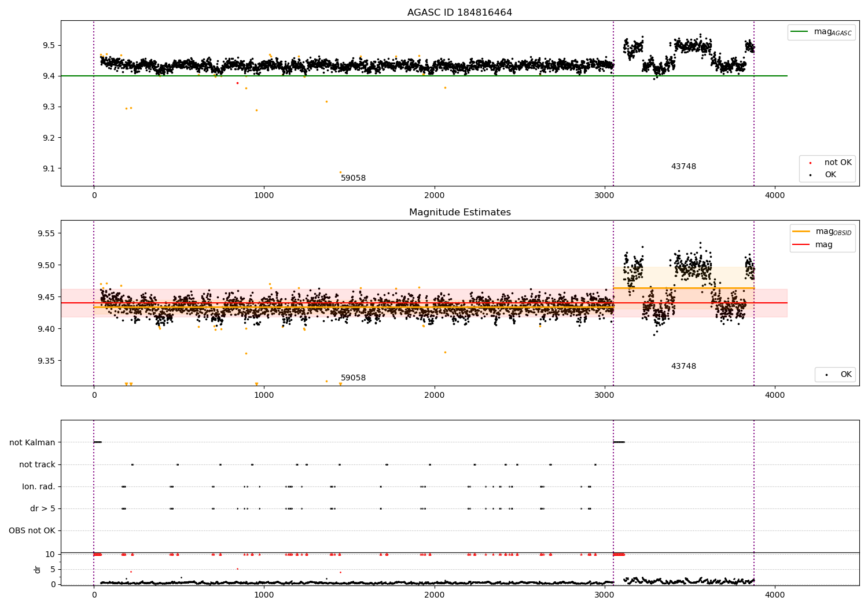868x608 pixels.
Task: Click the 'not Kalman' axis label
Action: (32, 442)
